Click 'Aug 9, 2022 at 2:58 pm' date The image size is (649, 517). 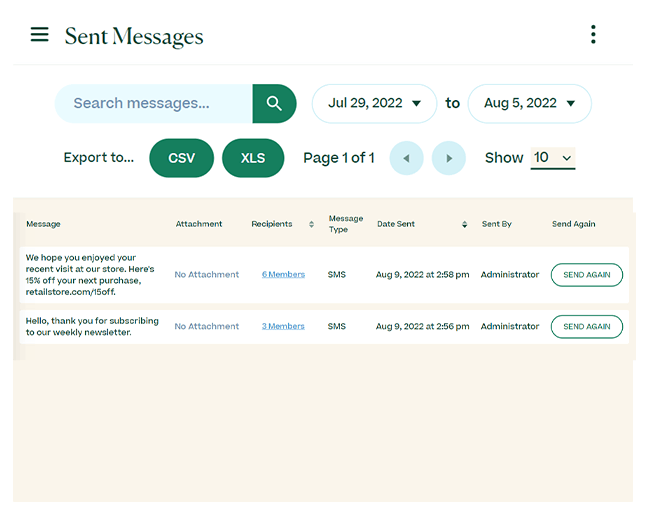[x=422, y=274]
